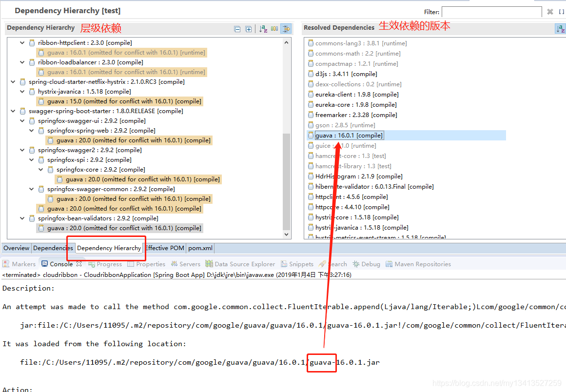Click hierarchy scrollbar down arrow
The image size is (566, 392).
coord(286,235)
